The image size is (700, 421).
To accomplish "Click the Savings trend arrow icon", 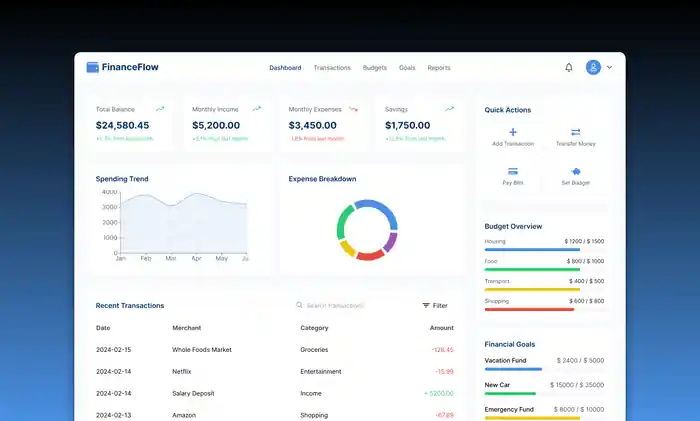I will (450, 108).
